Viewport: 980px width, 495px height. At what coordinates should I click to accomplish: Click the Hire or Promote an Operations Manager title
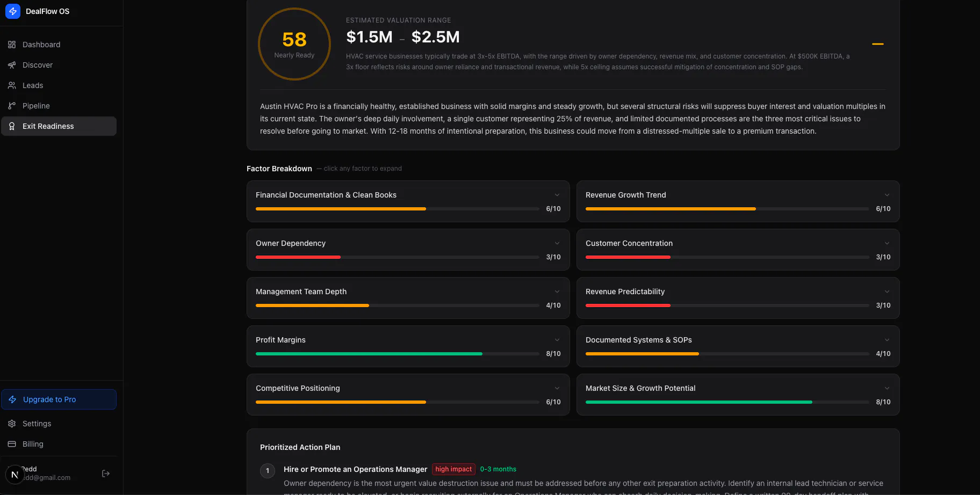tap(356, 469)
